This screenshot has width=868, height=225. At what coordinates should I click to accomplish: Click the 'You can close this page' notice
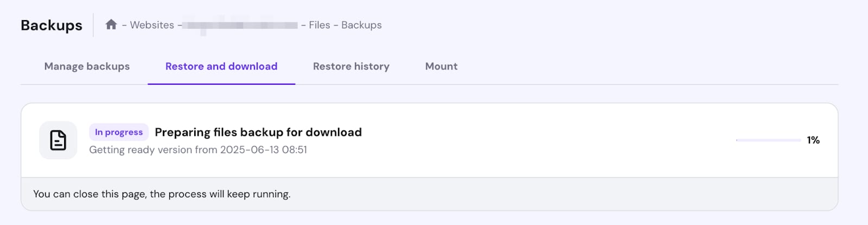[x=162, y=194]
